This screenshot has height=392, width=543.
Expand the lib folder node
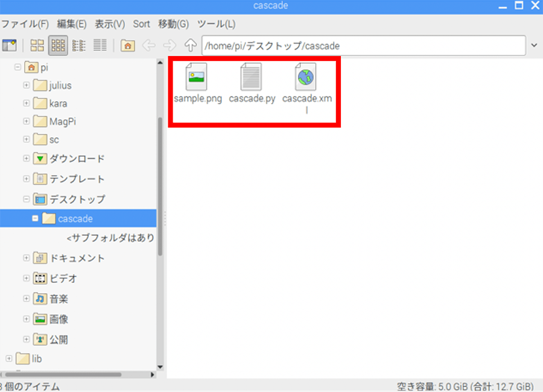click(x=9, y=358)
